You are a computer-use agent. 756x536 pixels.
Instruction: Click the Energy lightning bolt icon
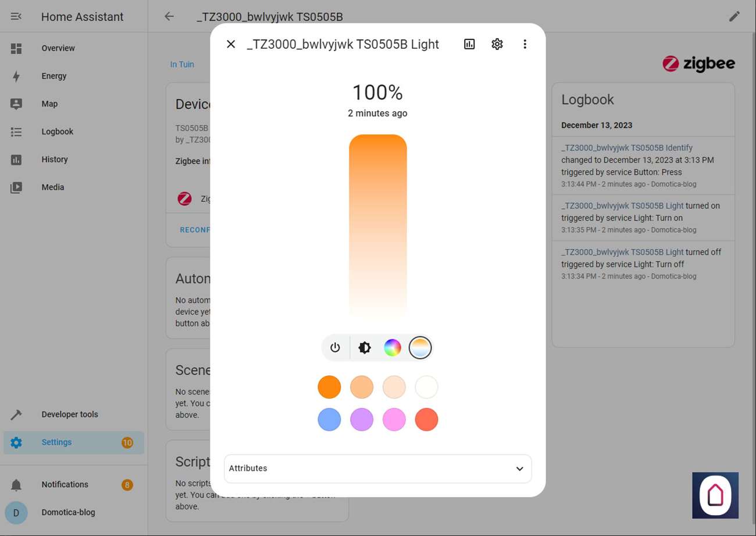coord(16,76)
